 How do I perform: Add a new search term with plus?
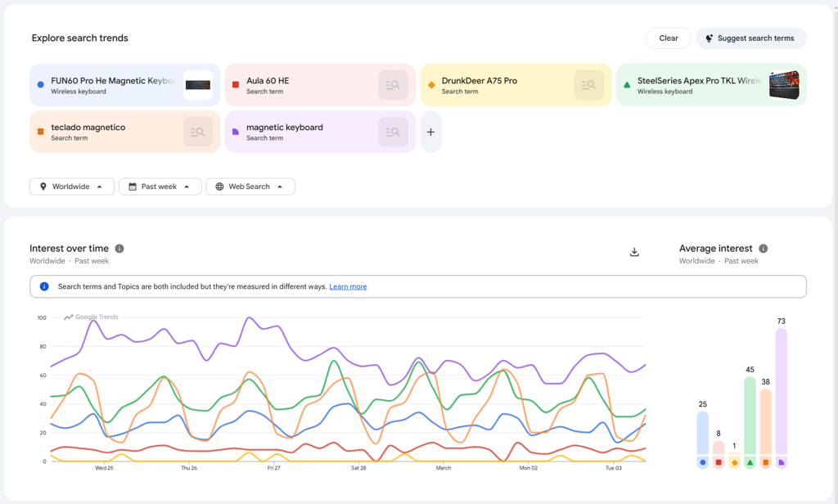click(x=430, y=132)
